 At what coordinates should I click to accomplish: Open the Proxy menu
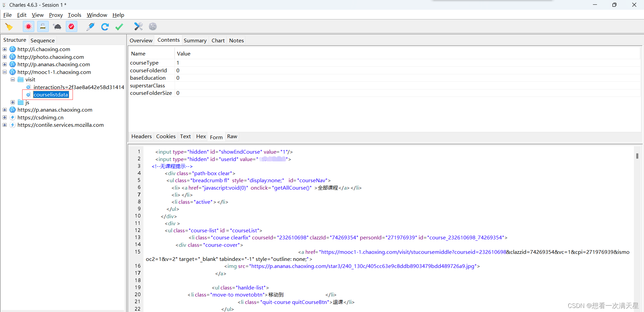[x=56, y=15]
